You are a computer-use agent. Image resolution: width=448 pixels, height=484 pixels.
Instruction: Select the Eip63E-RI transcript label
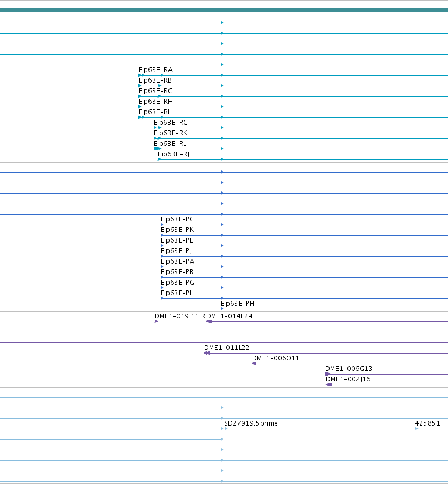click(x=154, y=112)
